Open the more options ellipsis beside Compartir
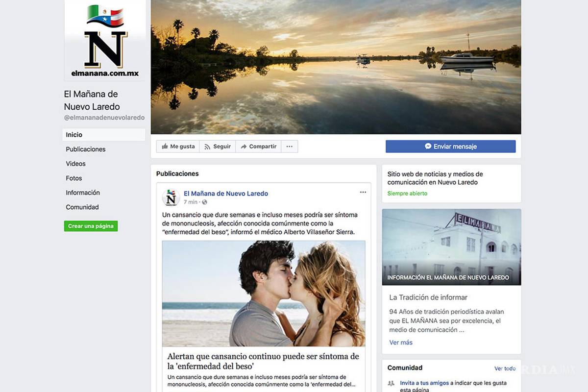Viewport: 588px width, 392px height. point(289,146)
